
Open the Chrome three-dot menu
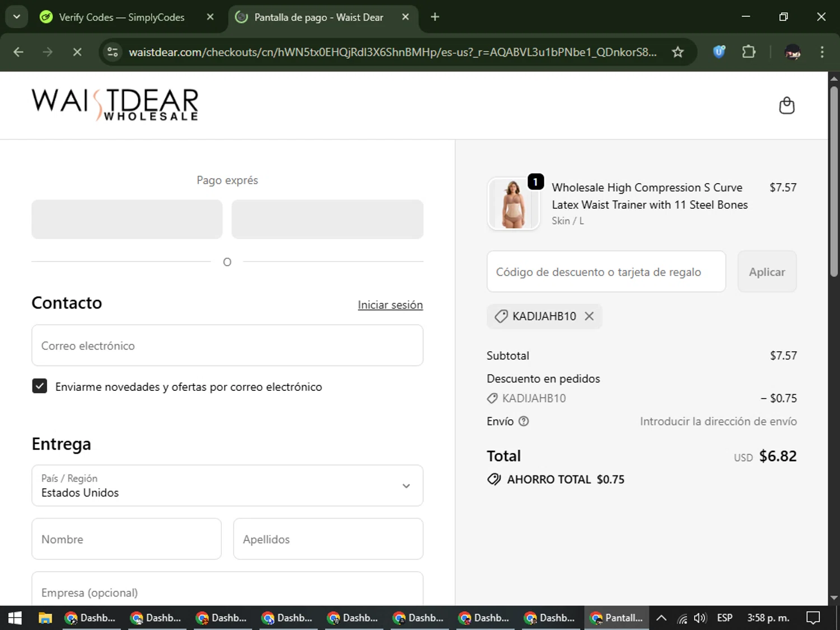pos(822,52)
